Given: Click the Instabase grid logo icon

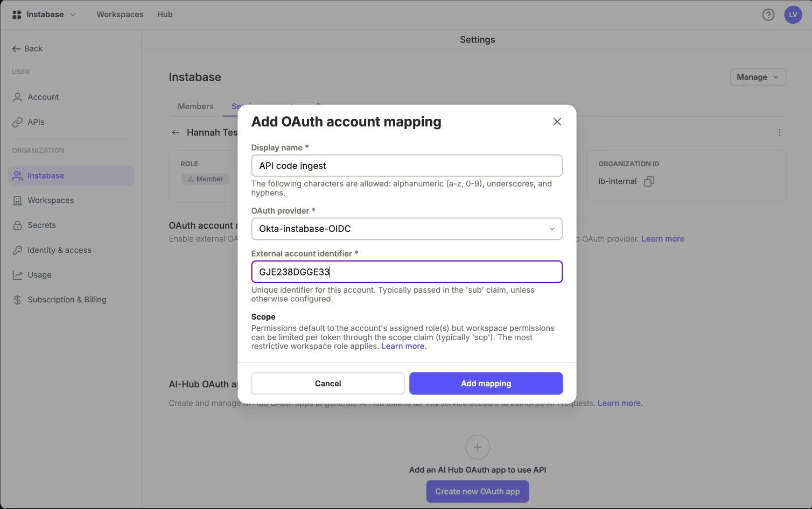Looking at the screenshot, I should (x=17, y=15).
